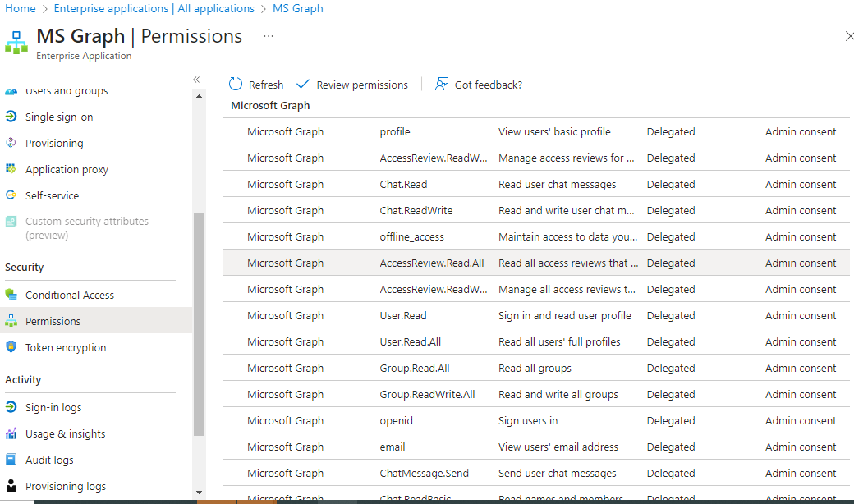
Task: Select the offline_access permission
Action: coord(536,236)
